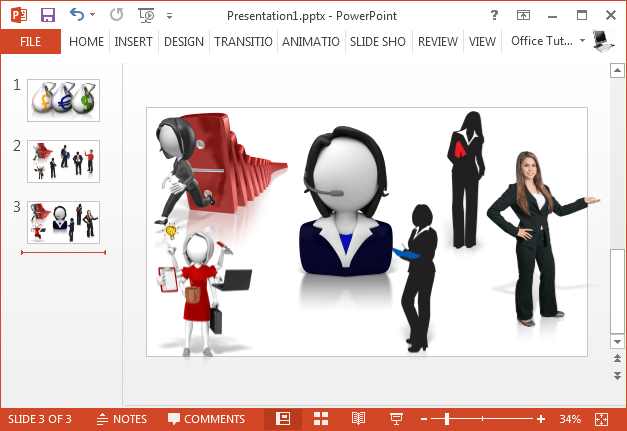
Task: Click the user account picture
Action: pyautogui.click(x=602, y=41)
